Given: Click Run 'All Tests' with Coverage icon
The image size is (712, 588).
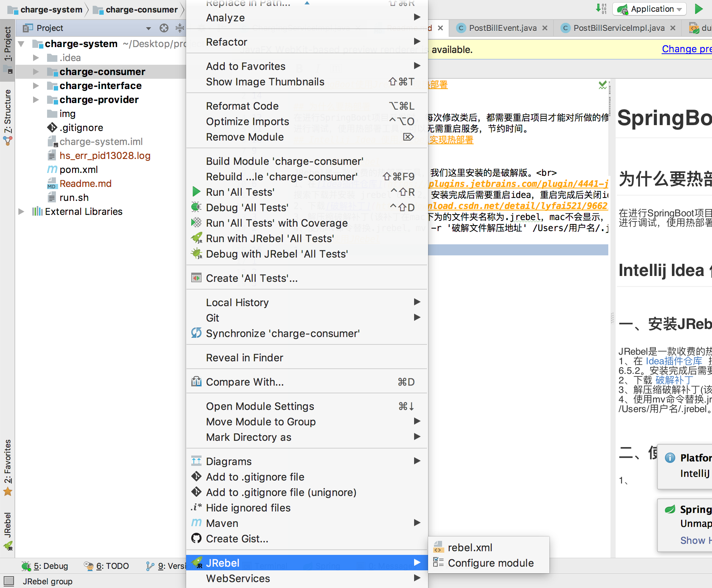Looking at the screenshot, I should [x=196, y=223].
